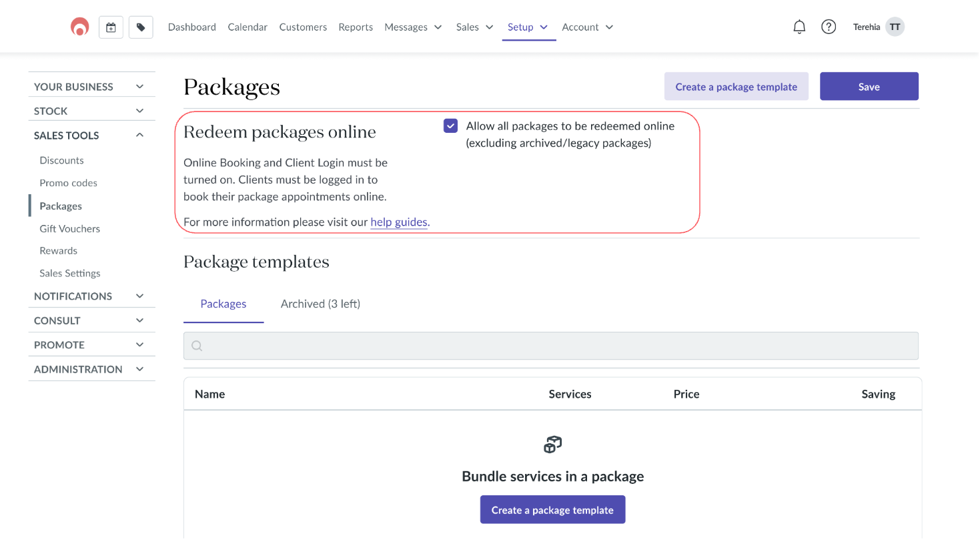Switch to the Archived tab

320,304
